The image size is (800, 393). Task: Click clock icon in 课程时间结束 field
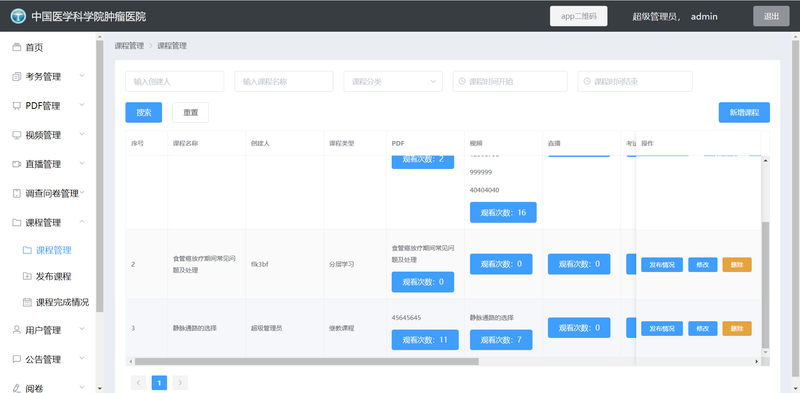click(x=587, y=81)
